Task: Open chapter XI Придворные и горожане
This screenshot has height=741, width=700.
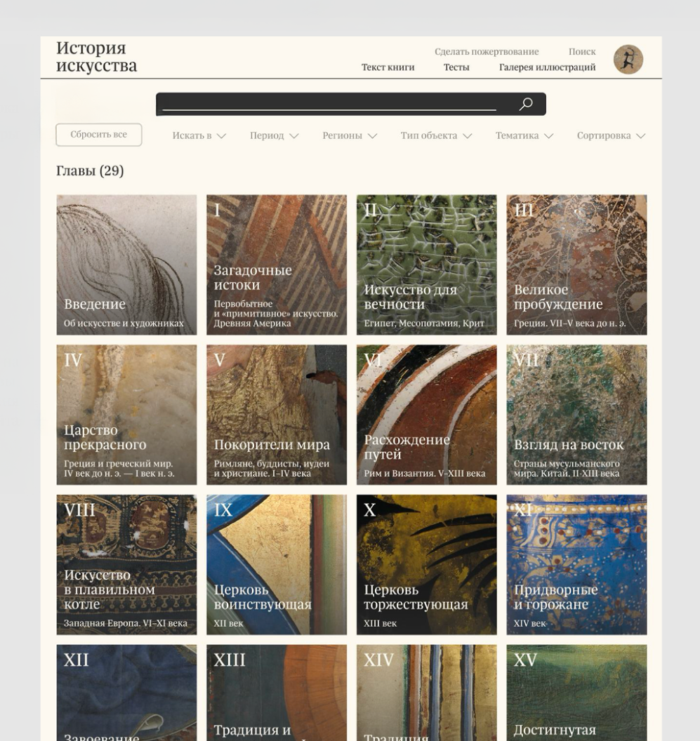Action: (x=576, y=565)
